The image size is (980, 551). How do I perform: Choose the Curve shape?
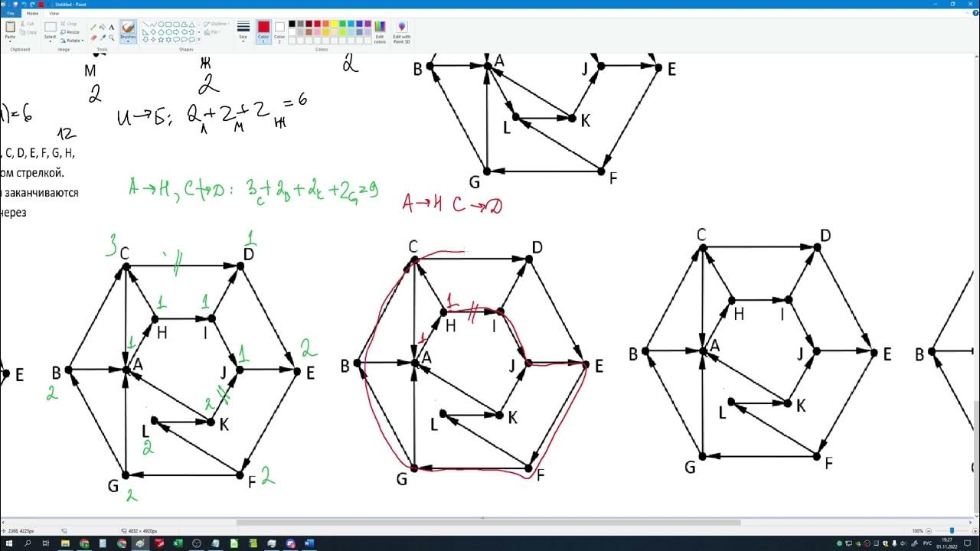pyautogui.click(x=153, y=24)
